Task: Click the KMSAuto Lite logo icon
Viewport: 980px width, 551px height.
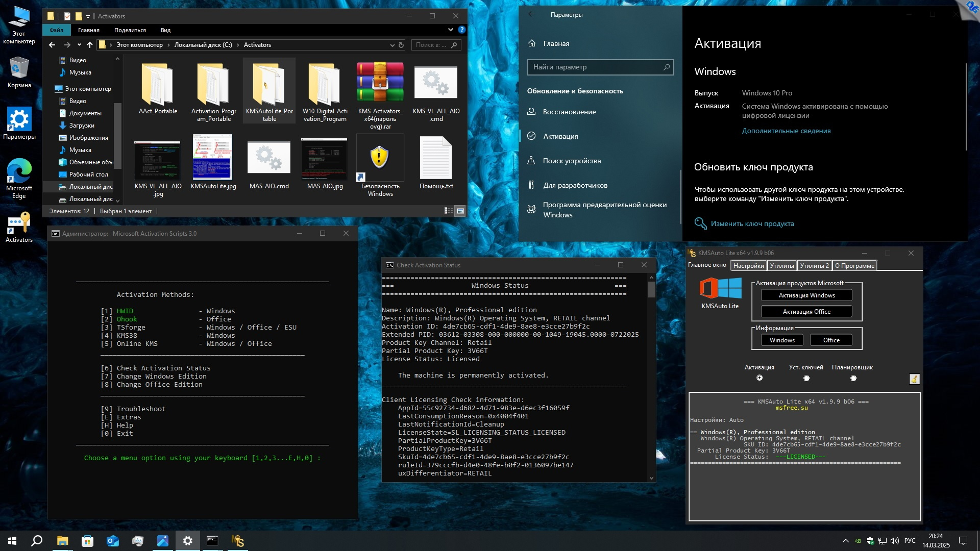Action: pyautogui.click(x=720, y=289)
